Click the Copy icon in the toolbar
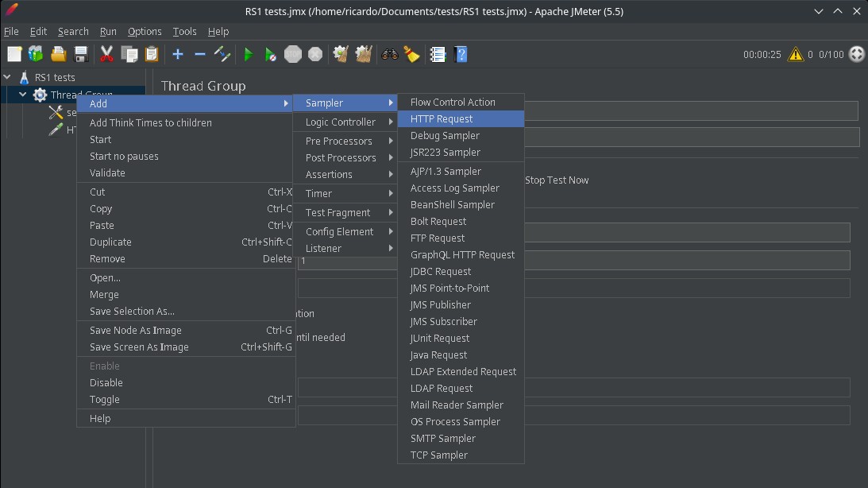Image resolution: width=868 pixels, height=488 pixels. coord(129,54)
